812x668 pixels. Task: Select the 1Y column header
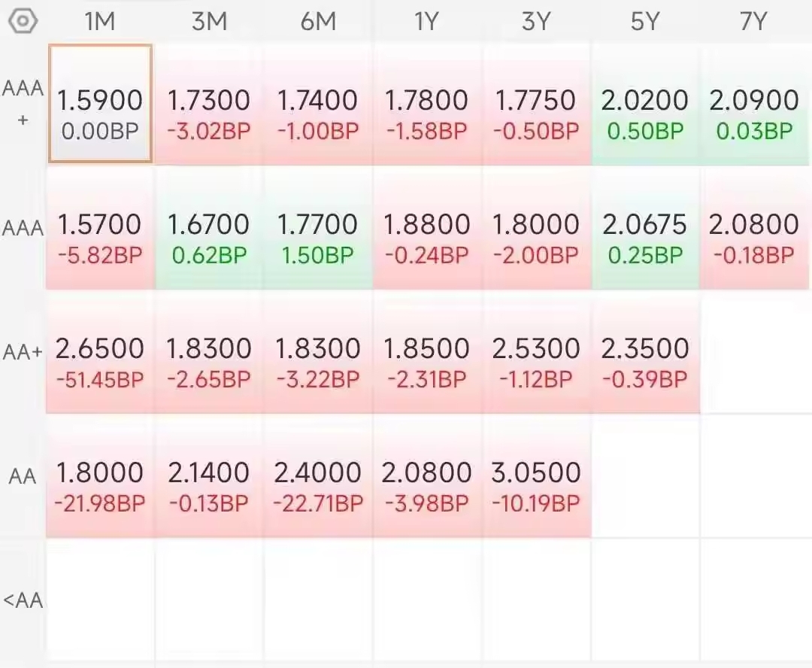coord(426,22)
